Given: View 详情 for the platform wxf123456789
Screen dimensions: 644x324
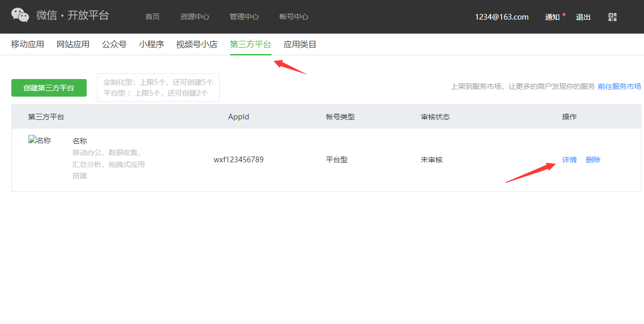Looking at the screenshot, I should [x=569, y=160].
